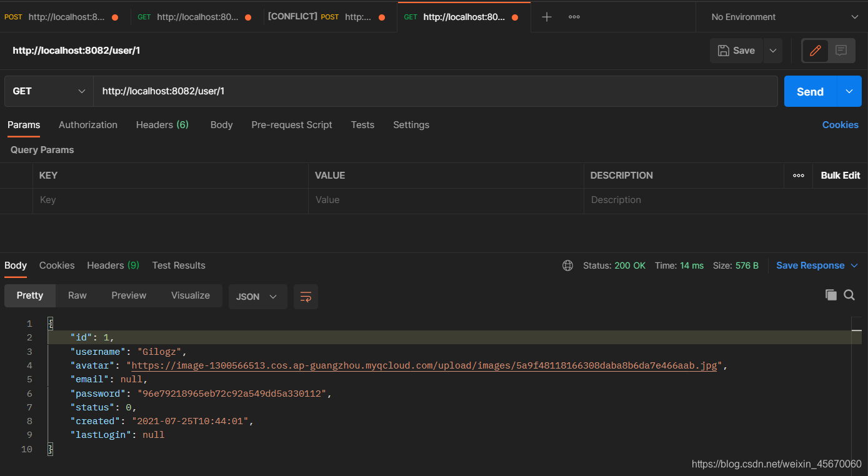Click the floppy Save button
Screen dimensions: 868x476
point(736,51)
